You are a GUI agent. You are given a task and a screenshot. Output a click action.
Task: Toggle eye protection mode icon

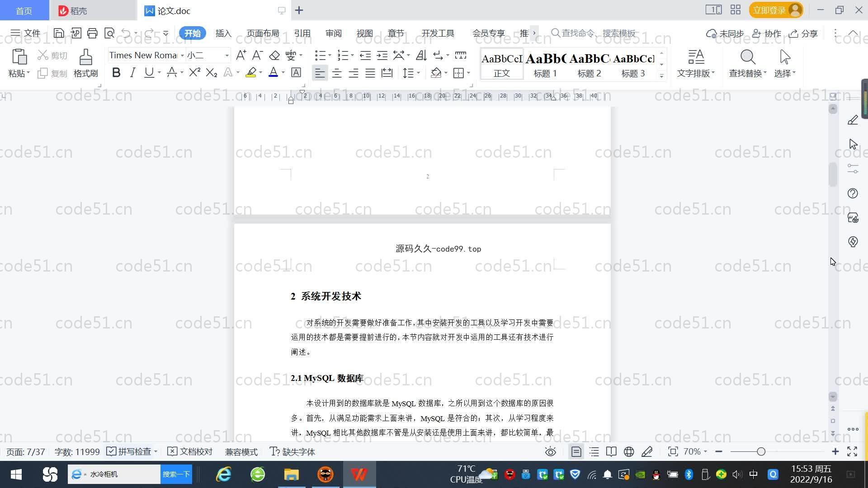tap(550, 452)
